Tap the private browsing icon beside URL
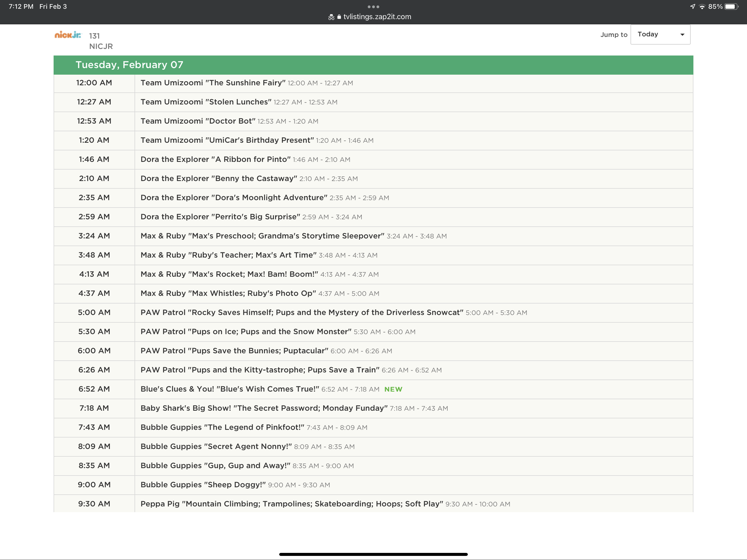 [331, 17]
